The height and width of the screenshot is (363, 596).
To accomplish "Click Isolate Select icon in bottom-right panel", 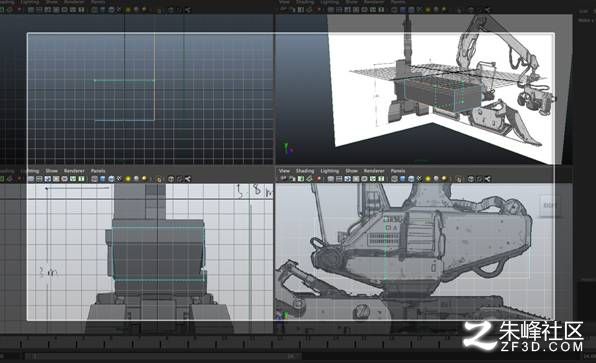I will (459, 179).
